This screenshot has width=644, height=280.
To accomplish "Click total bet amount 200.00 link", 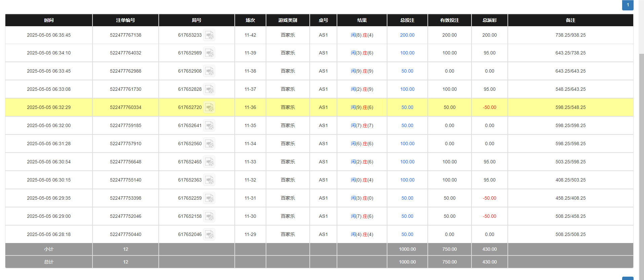I will [407, 35].
